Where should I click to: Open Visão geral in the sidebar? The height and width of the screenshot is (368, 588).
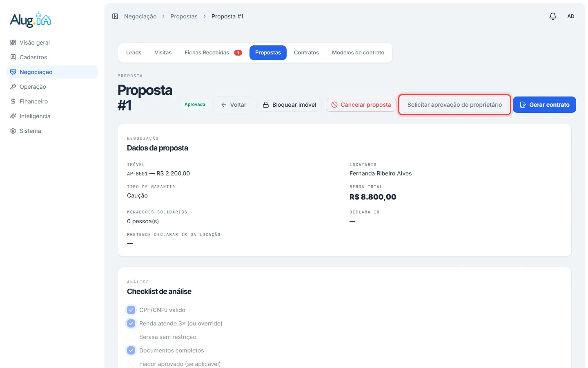(x=52, y=43)
